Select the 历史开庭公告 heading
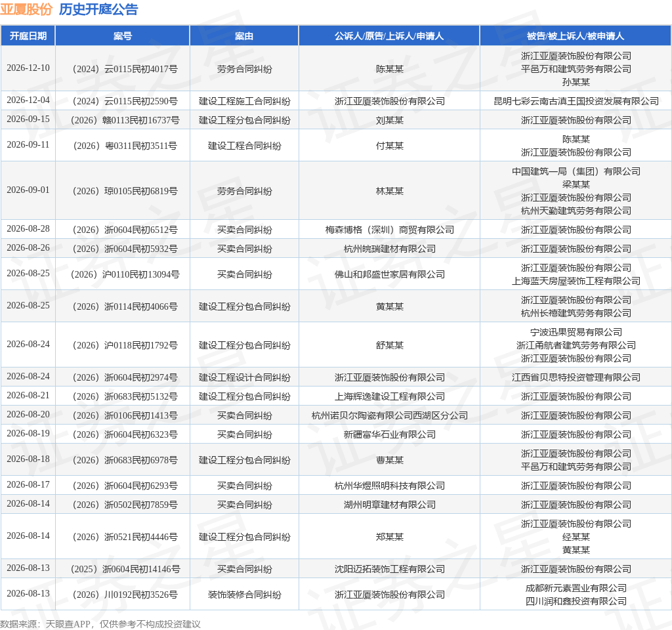This screenshot has width=672, height=630. tap(98, 9)
